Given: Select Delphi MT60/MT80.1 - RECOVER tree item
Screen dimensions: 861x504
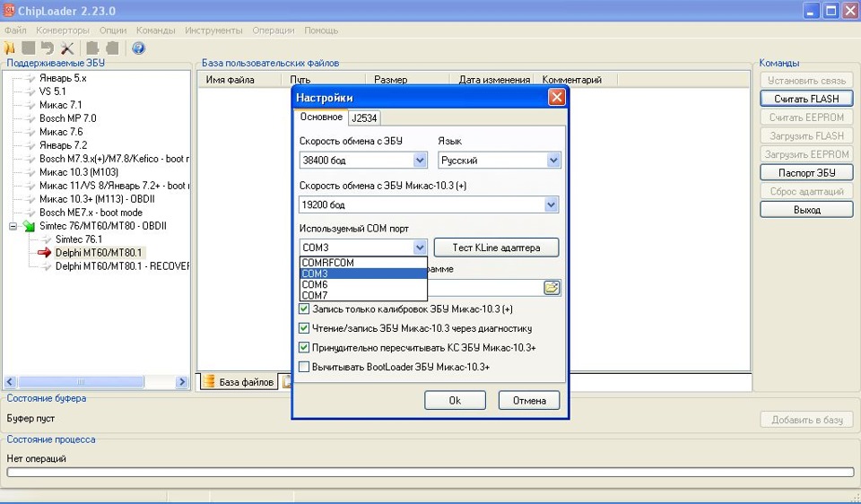Looking at the screenshot, I should pos(122,266).
